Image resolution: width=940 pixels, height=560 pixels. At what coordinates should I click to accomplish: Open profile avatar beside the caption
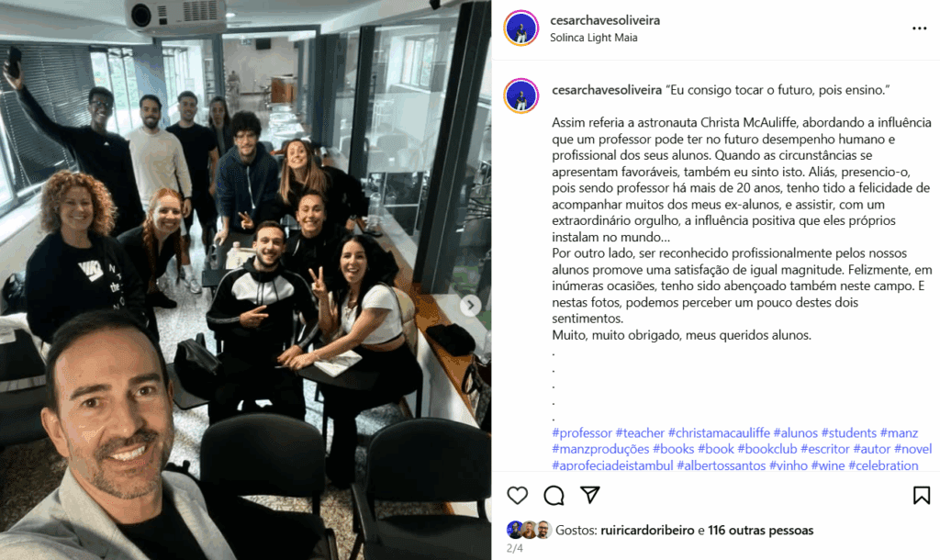tap(521, 95)
